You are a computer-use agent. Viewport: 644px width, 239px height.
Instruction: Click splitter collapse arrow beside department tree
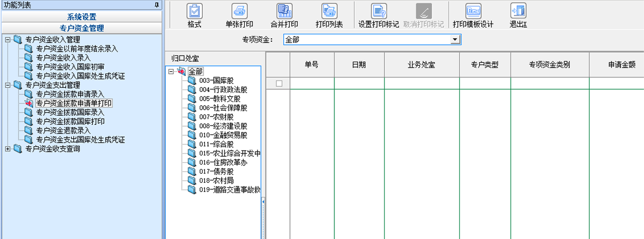[263, 202]
